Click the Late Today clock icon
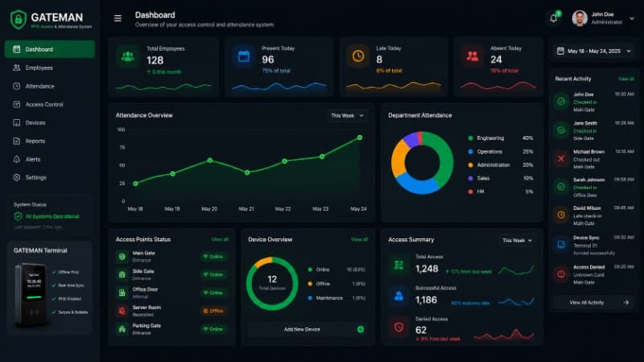 pos(358,56)
